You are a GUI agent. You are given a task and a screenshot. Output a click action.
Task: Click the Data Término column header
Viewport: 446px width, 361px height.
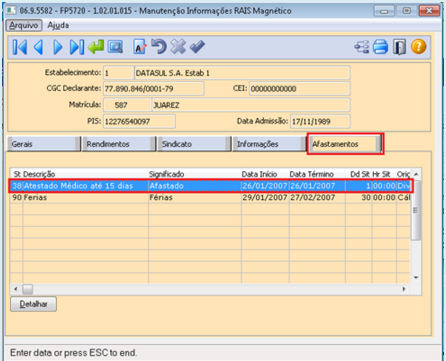pos(317,174)
